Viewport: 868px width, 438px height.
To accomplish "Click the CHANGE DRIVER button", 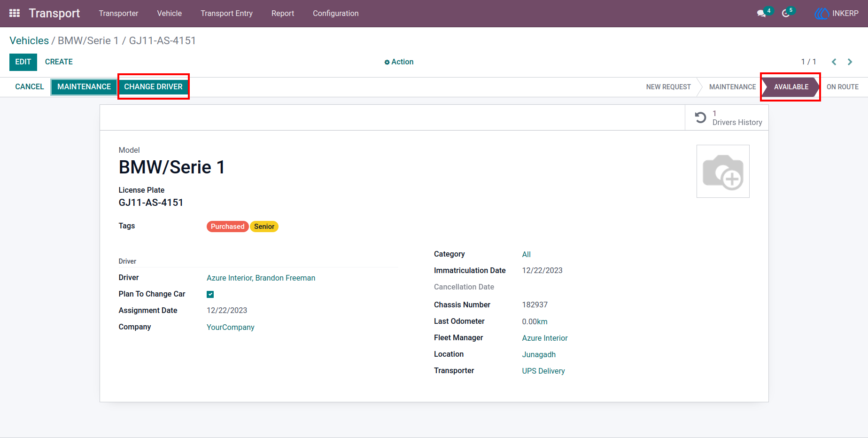I will pyautogui.click(x=153, y=86).
